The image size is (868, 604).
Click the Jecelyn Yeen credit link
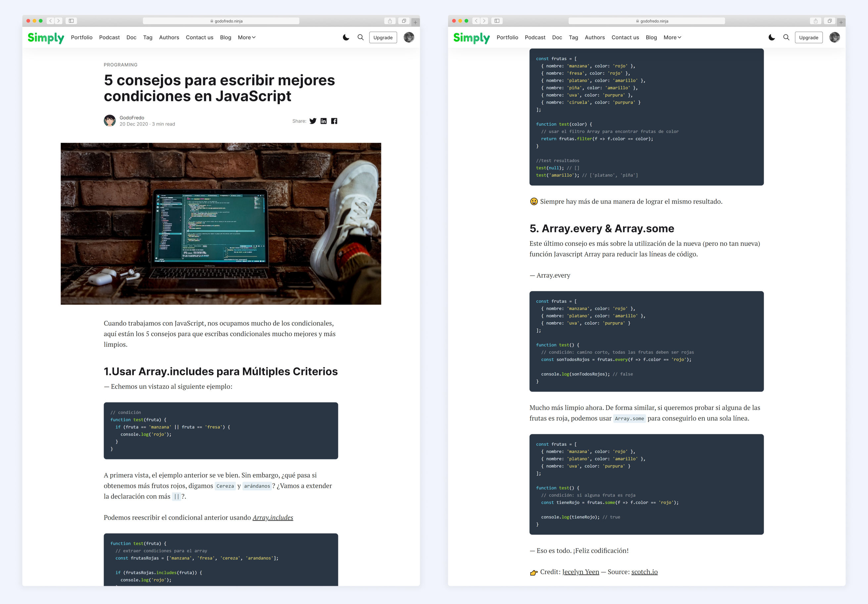(x=580, y=572)
